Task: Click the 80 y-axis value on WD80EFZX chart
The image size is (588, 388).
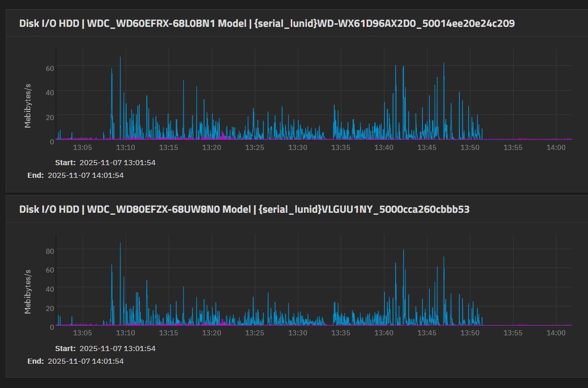Action: [x=51, y=250]
